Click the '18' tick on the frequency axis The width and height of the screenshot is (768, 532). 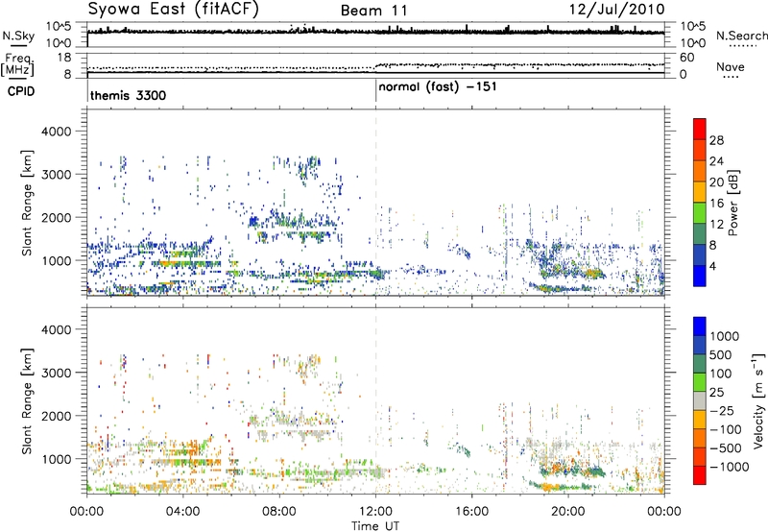click(64, 58)
